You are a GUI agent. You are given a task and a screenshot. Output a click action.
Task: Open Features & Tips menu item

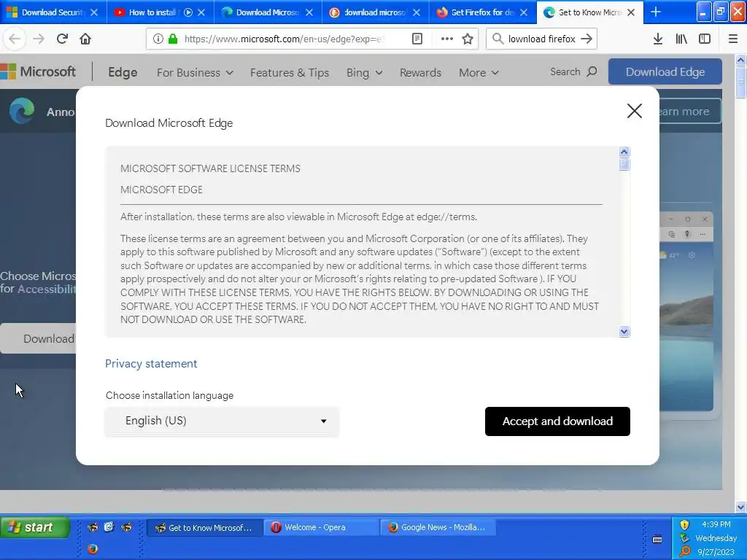(290, 73)
